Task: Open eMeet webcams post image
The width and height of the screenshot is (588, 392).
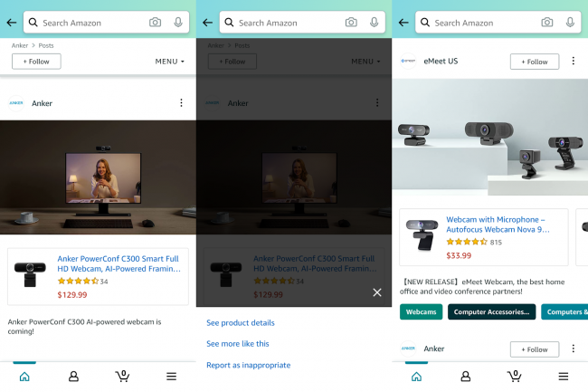Action: pyautogui.click(x=489, y=138)
